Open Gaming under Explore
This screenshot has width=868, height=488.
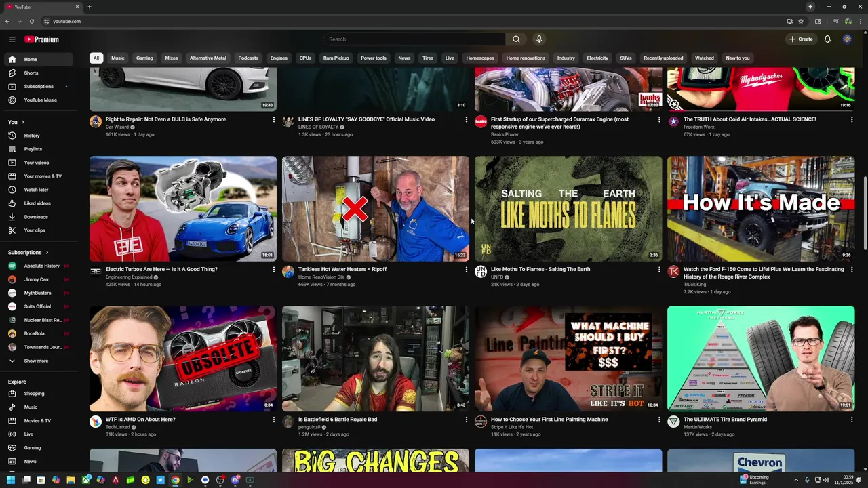click(38, 448)
